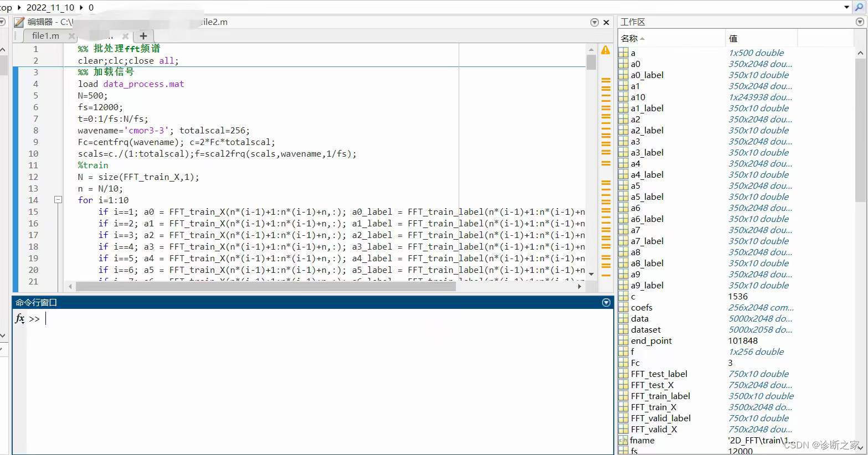Select the coefs variable icon

click(623, 307)
